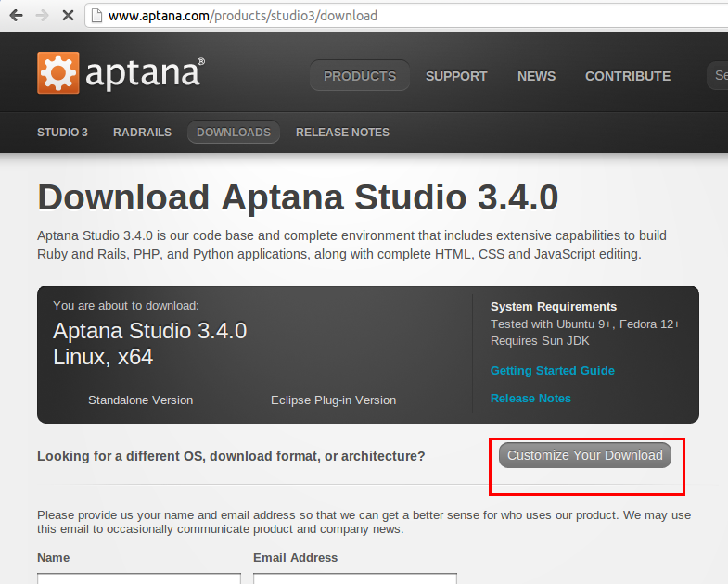
Task: Click 'You are about to download:' text
Action: tap(126, 306)
